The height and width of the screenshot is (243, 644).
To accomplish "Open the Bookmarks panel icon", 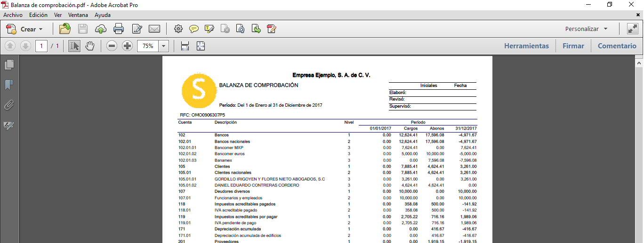I will coord(9,85).
